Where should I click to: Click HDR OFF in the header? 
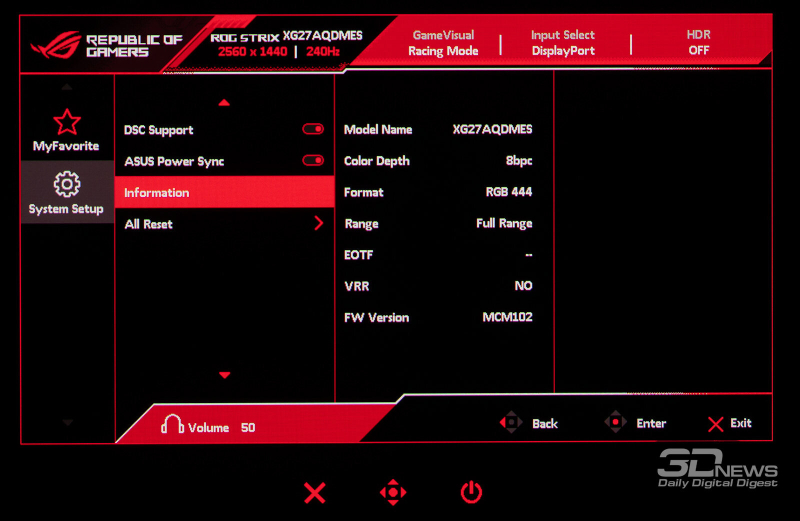pyautogui.click(x=698, y=42)
